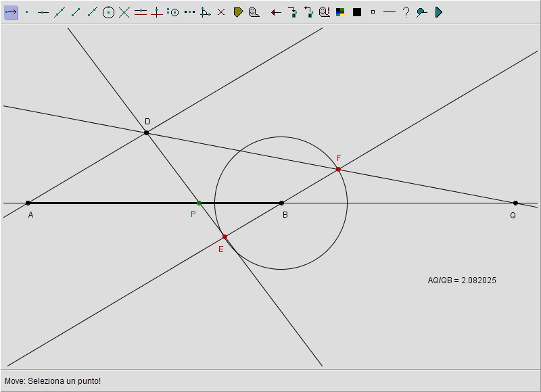Select the Point tool
541x392 pixels.
point(27,12)
